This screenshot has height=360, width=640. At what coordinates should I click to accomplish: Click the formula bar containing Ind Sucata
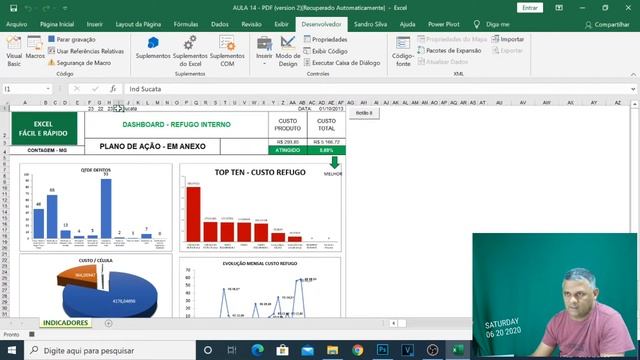pos(376,89)
